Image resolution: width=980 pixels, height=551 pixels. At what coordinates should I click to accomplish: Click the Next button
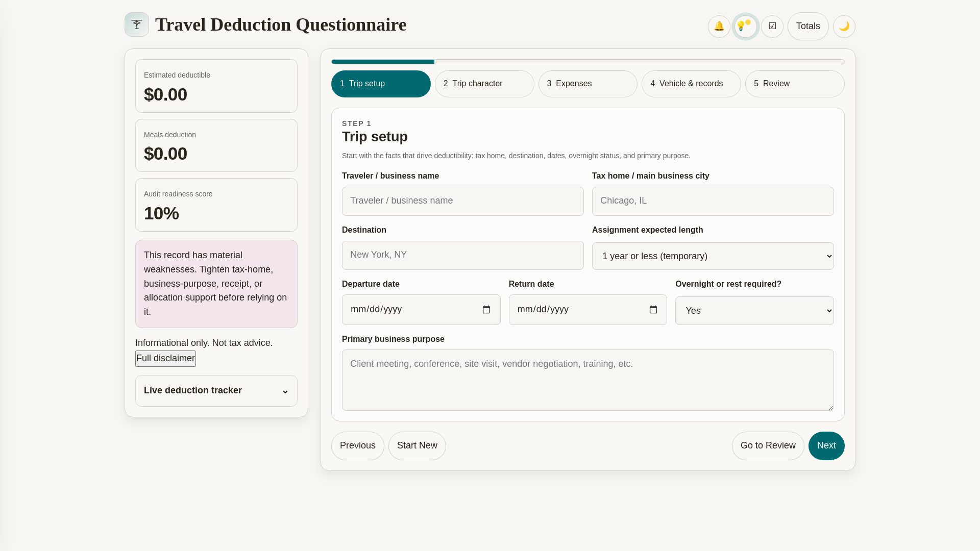click(826, 446)
